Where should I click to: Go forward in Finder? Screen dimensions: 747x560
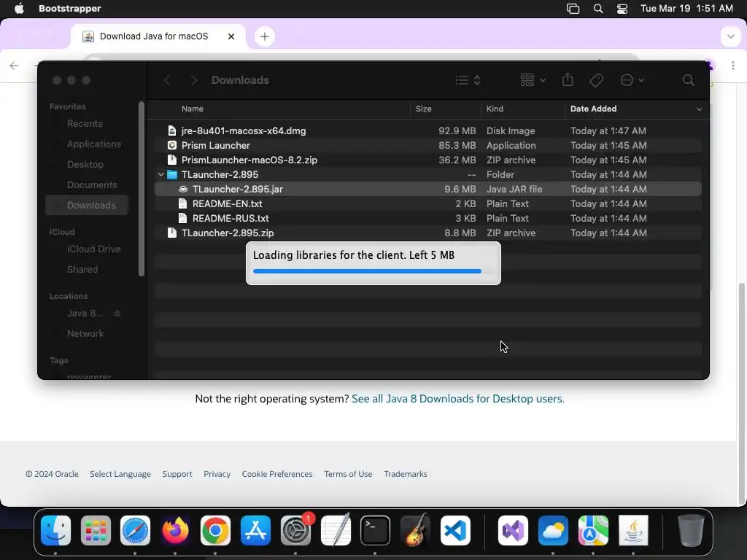coord(193,80)
